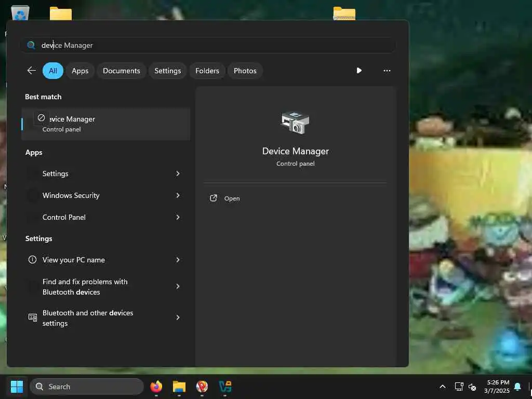
Task: Expand the Bluetooth troubleshooter result chevron
Action: tap(178, 287)
